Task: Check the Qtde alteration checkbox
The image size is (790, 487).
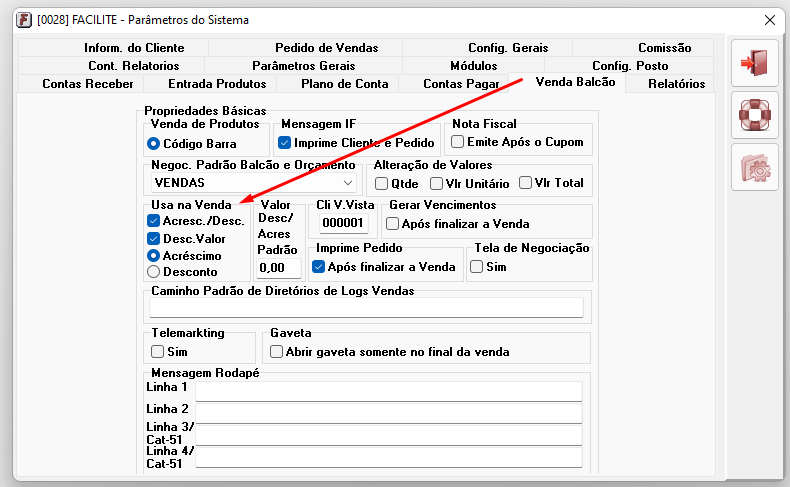Action: 397,183
